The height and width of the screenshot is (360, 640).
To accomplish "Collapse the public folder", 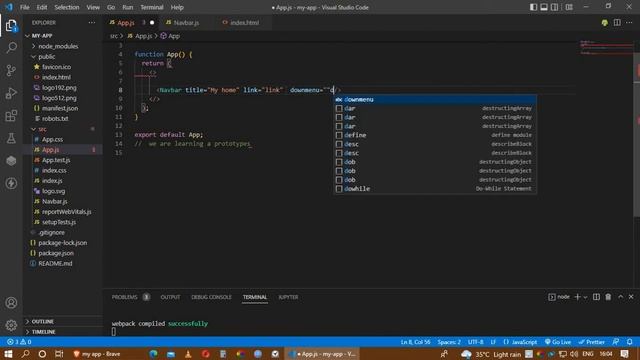I will coord(47,57).
